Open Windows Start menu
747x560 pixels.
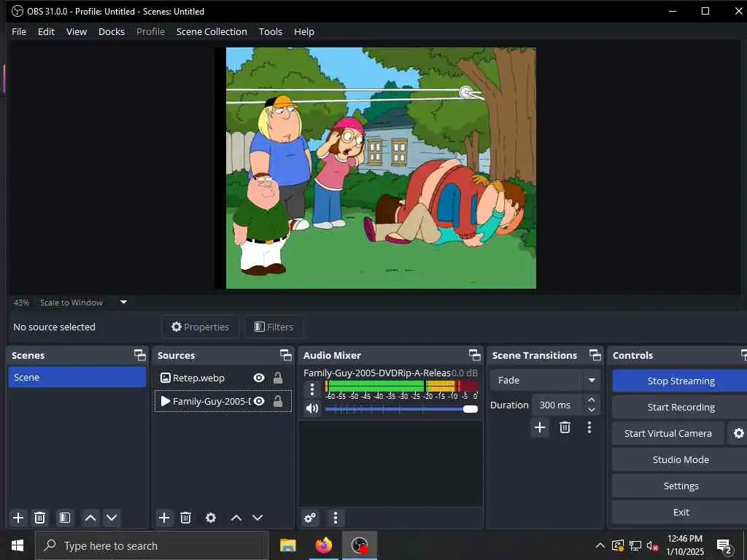pyautogui.click(x=18, y=545)
